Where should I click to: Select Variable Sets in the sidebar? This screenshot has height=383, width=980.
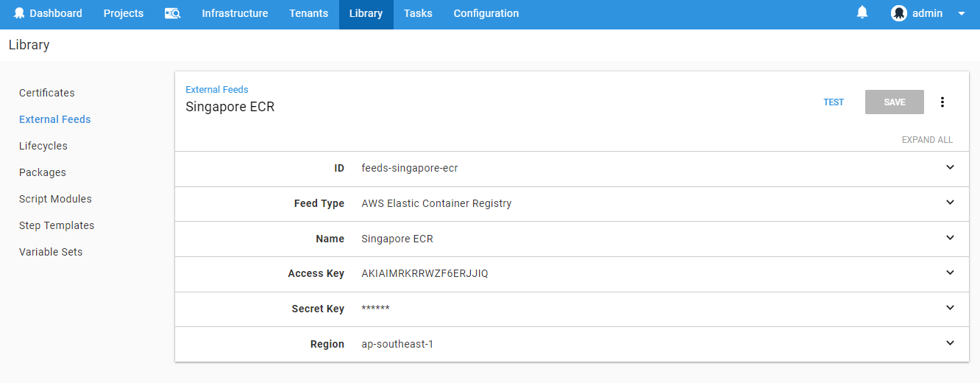pyautogui.click(x=51, y=252)
